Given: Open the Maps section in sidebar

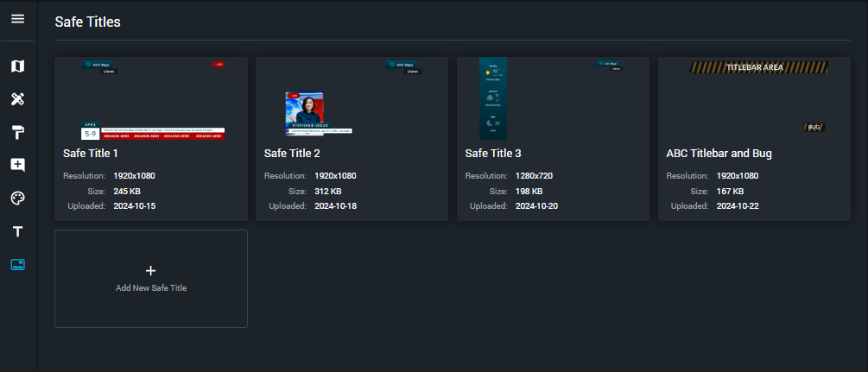Looking at the screenshot, I should (17, 66).
